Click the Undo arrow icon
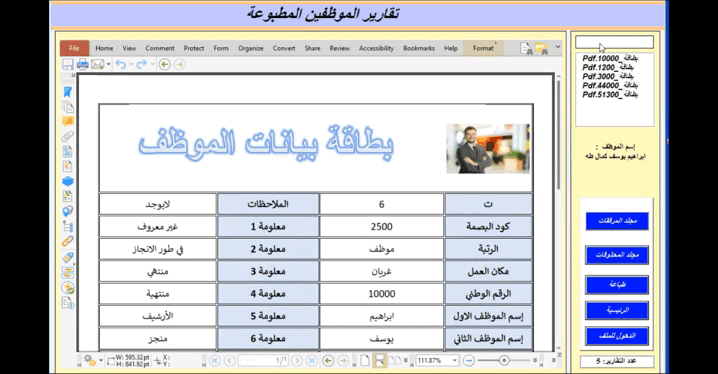The image size is (718, 374). [121, 65]
